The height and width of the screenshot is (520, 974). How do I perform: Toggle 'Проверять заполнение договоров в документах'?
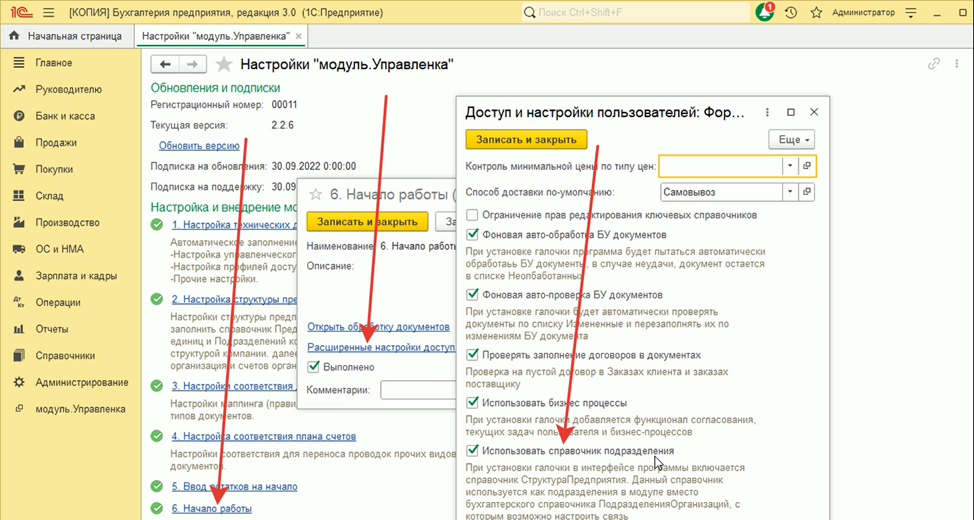pyautogui.click(x=472, y=355)
